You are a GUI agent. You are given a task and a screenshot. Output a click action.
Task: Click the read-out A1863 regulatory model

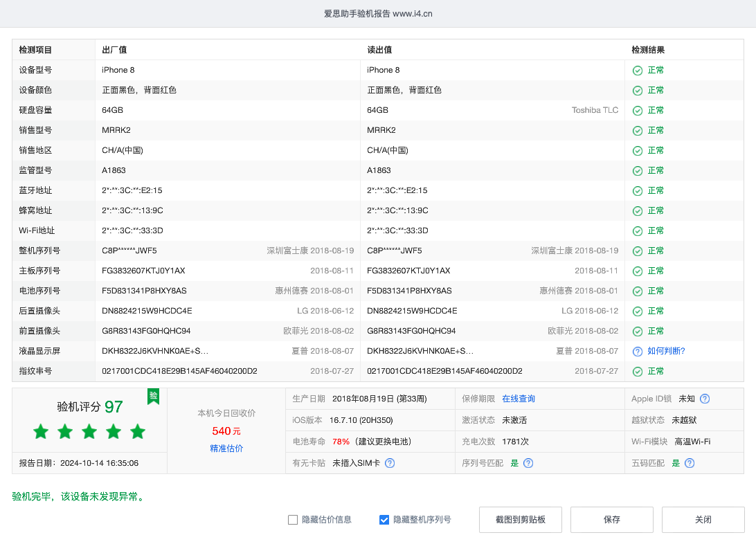[x=379, y=170]
